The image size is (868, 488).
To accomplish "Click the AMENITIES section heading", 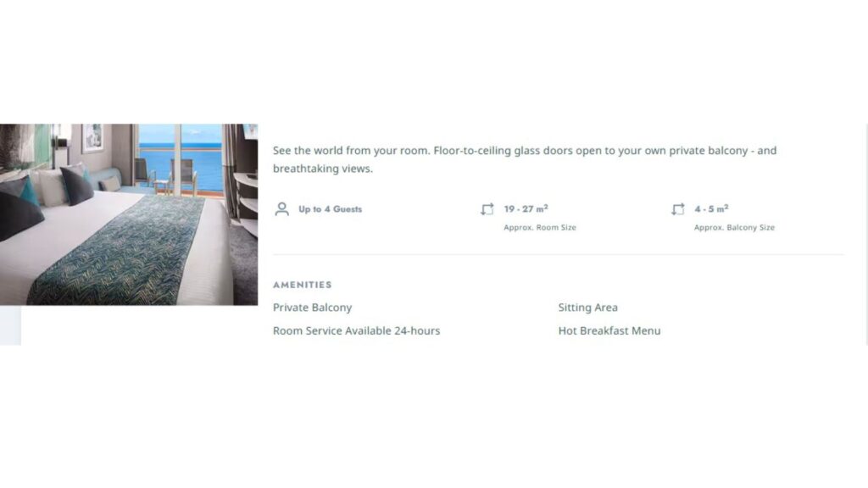I will [x=303, y=285].
